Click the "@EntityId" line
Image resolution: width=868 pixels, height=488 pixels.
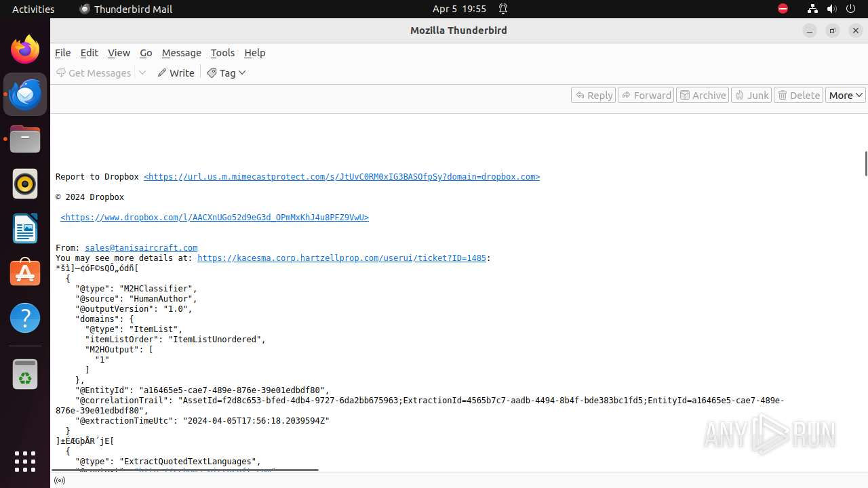point(202,390)
